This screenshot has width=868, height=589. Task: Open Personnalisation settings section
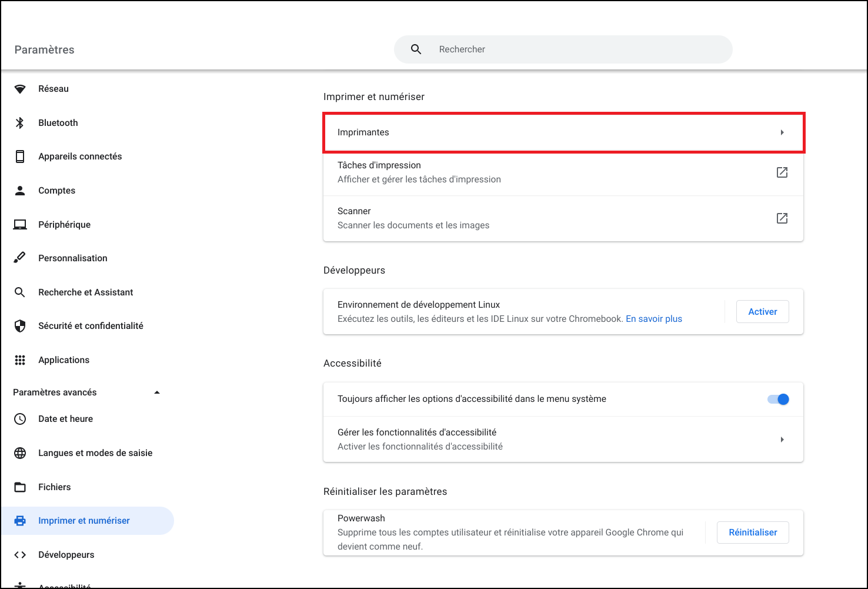point(72,258)
